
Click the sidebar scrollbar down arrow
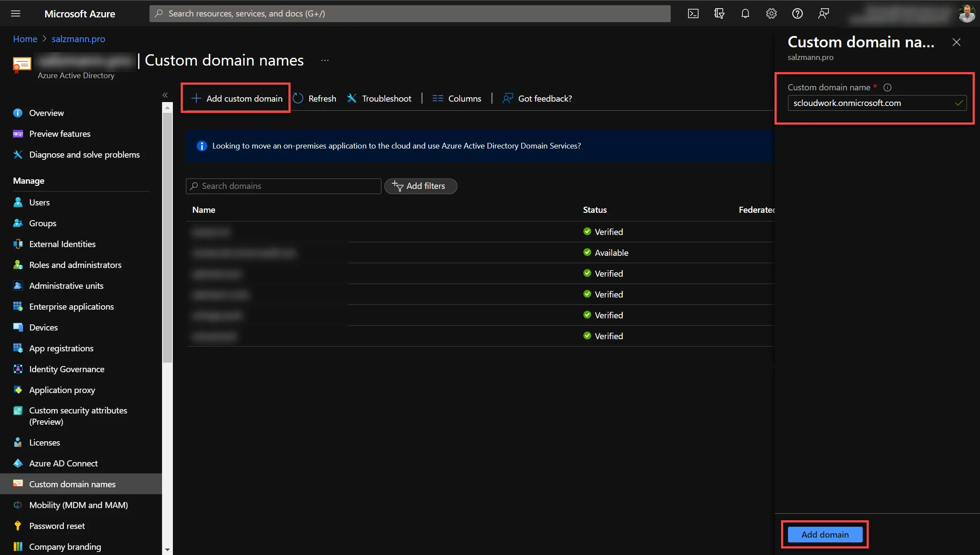[167, 550]
